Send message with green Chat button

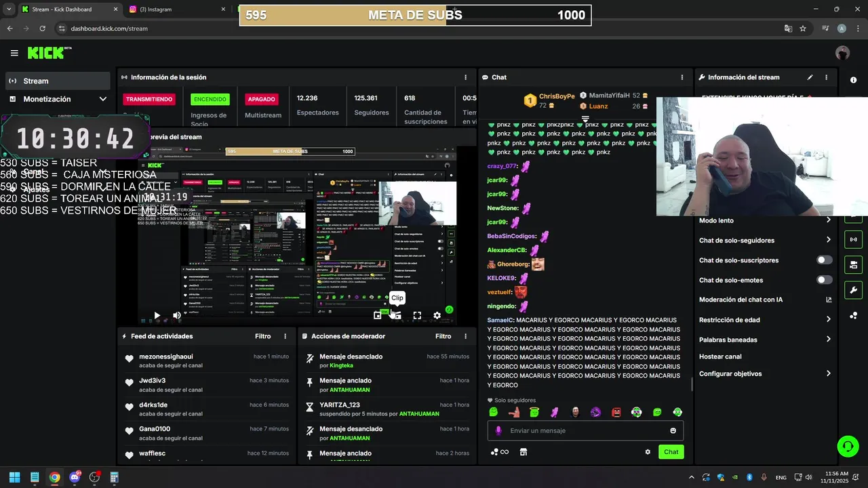pyautogui.click(x=671, y=452)
